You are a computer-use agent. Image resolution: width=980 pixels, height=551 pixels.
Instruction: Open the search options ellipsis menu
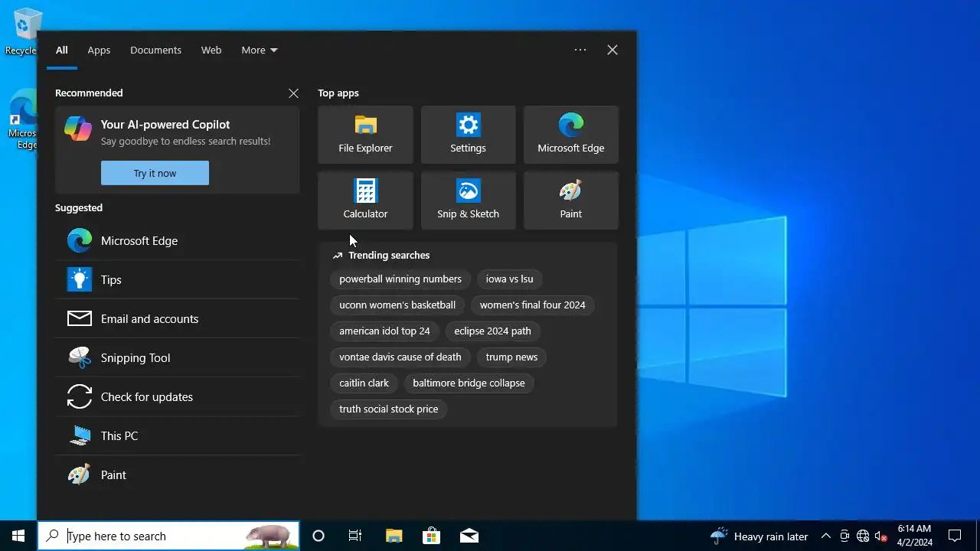[x=580, y=50]
